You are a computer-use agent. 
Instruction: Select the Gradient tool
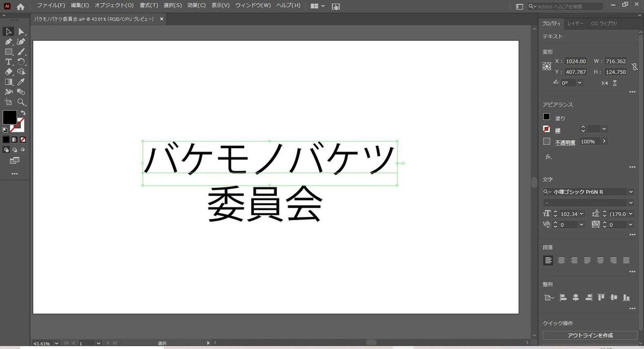click(x=9, y=82)
